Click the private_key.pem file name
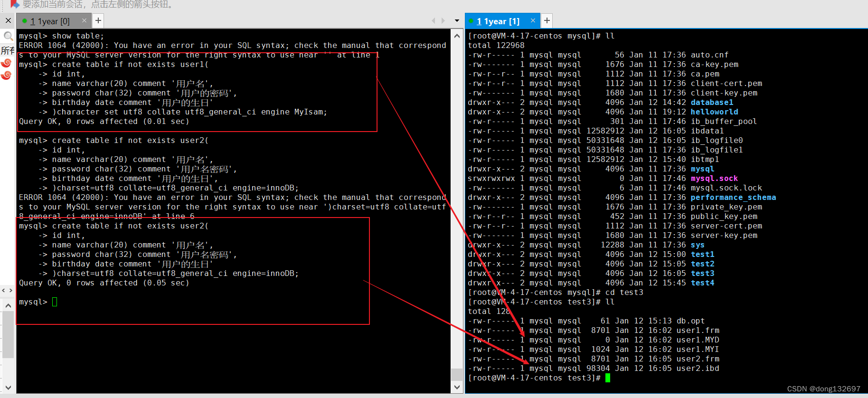Screen dimensions: 868x398 [726, 207]
